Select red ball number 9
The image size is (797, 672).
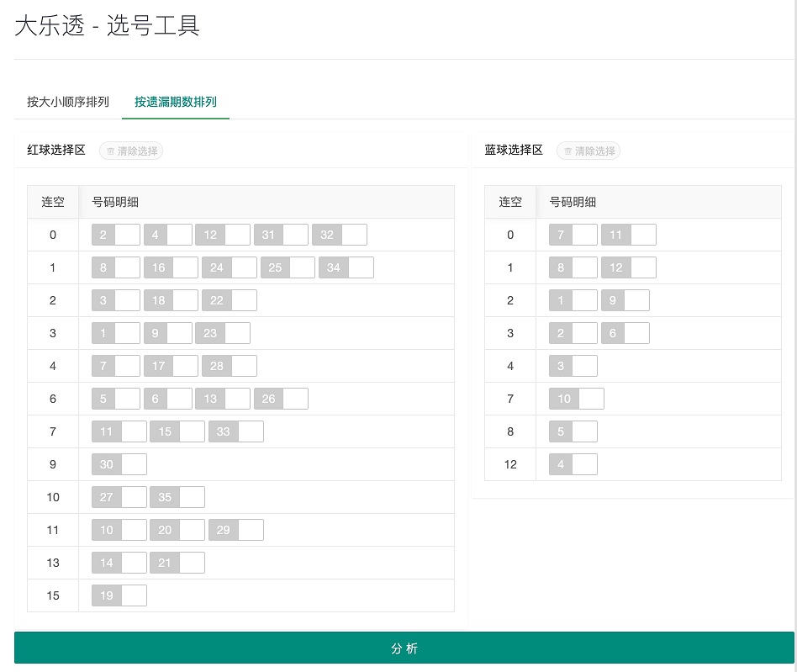pyautogui.click(x=168, y=333)
